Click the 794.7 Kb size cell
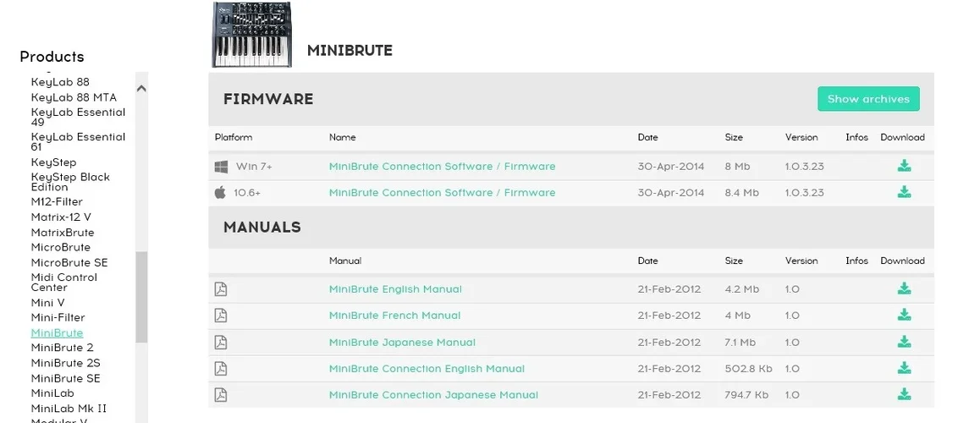The width and height of the screenshot is (980, 423). coord(747,395)
